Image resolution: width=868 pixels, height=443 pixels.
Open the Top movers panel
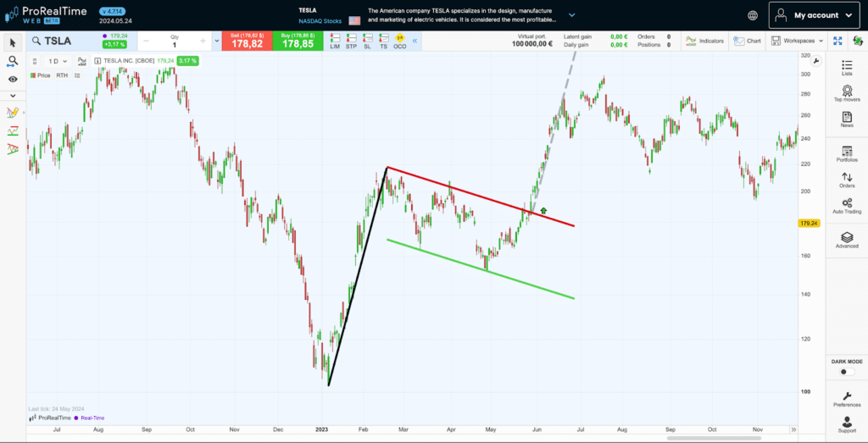tap(847, 93)
